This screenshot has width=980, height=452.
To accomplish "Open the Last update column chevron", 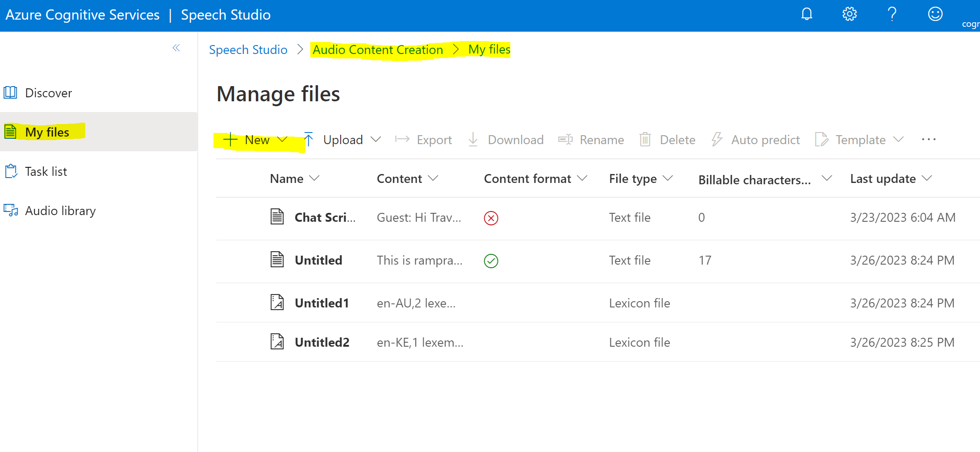I will 927,178.
